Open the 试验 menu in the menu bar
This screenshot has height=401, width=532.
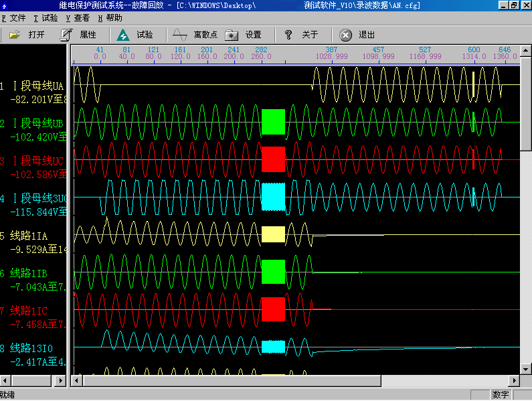point(46,18)
